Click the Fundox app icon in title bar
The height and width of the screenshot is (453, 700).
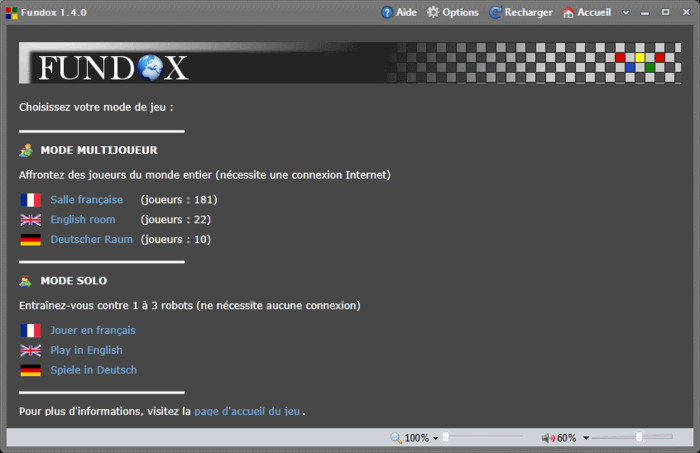point(12,12)
